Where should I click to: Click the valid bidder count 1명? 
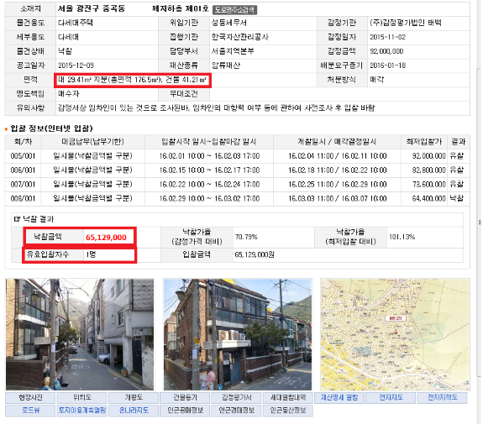point(91,254)
